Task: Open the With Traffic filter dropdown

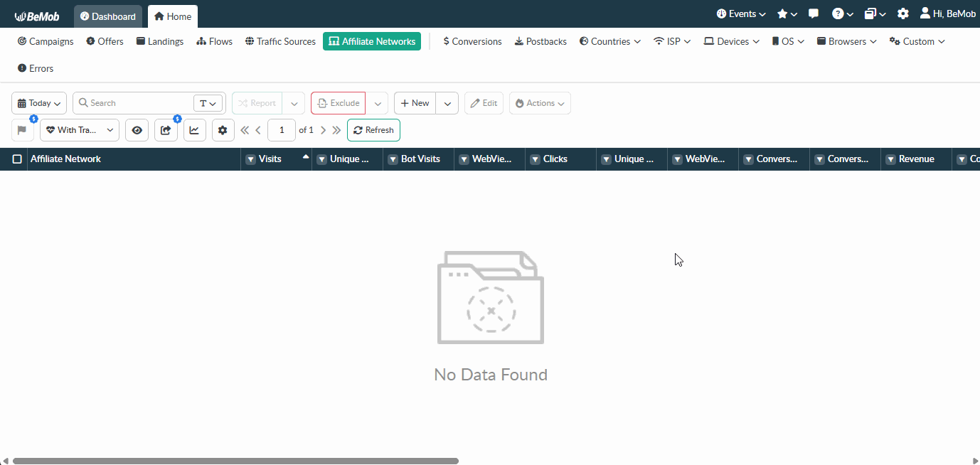Action: coord(80,130)
